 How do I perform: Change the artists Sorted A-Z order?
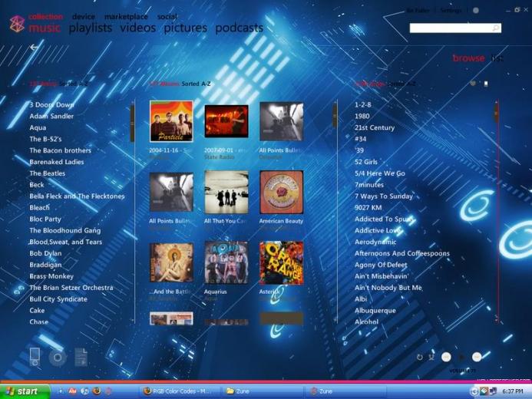[x=73, y=84]
